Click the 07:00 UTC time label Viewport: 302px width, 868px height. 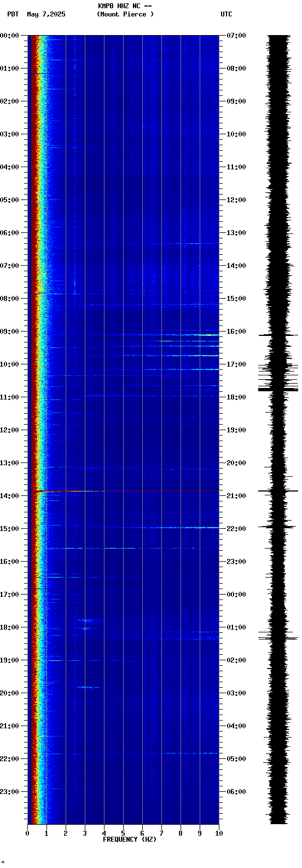(236, 36)
